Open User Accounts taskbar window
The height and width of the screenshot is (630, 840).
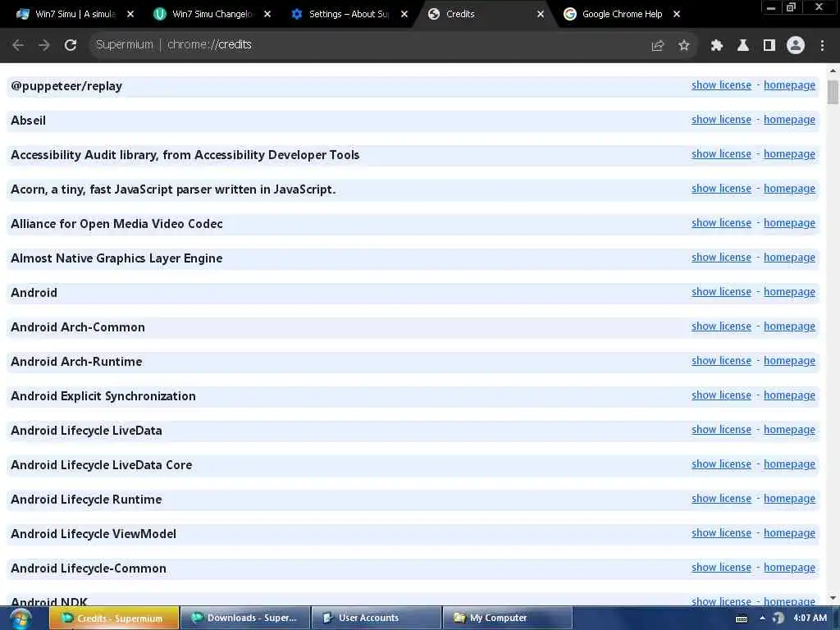click(x=377, y=619)
